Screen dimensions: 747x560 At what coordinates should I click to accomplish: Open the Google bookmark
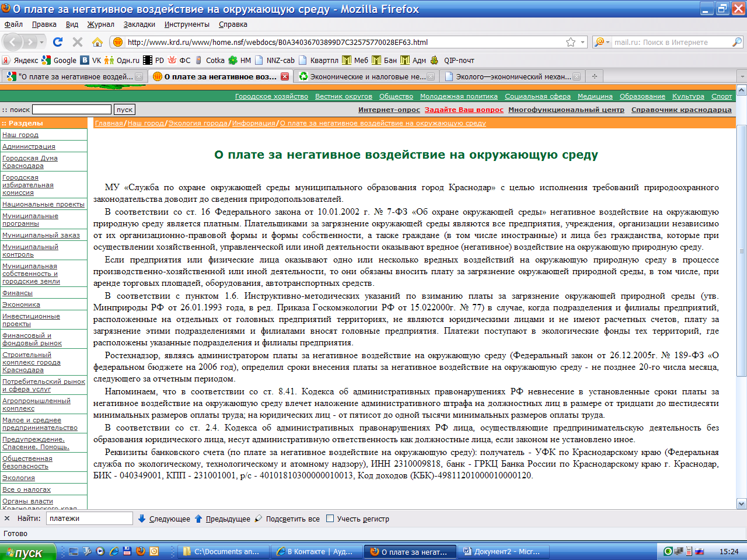pyautogui.click(x=59, y=60)
